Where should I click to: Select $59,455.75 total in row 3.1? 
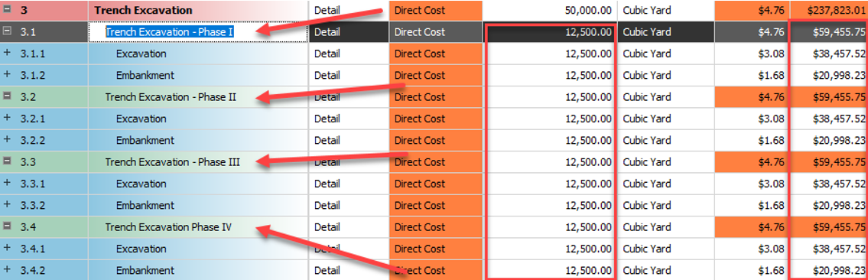tap(829, 32)
